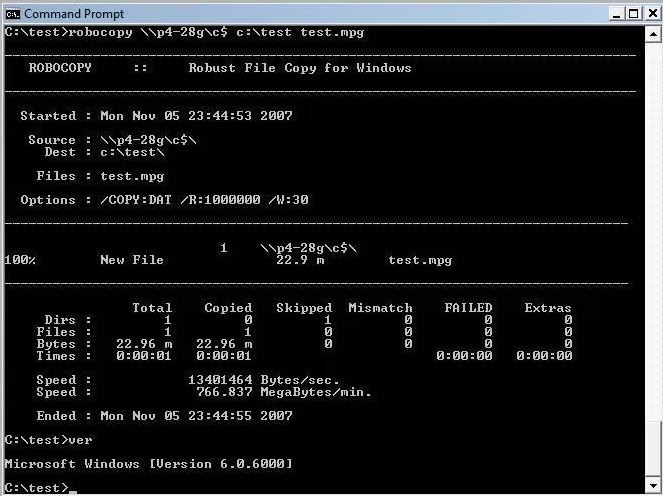Click the Options /COPY:DAT /R:1000000 /W:30 line
Screen dimensions: 663x496
click(x=164, y=200)
